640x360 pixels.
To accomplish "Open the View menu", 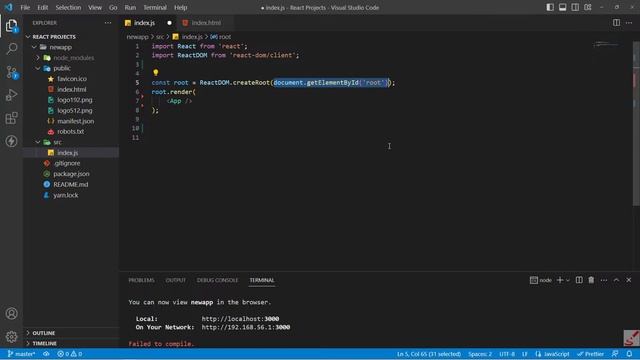I will pyautogui.click(x=95, y=7).
